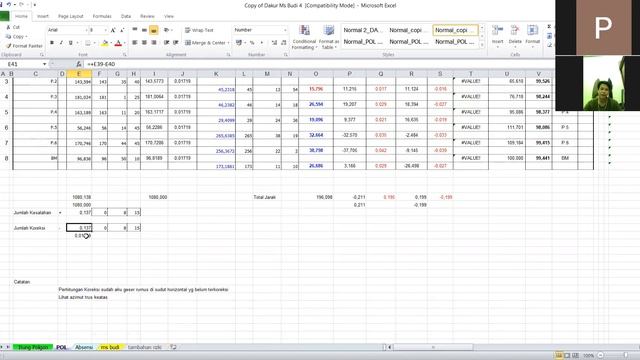Viewport: 640px width, 360px height.
Task: Apply Accounting Number Format icon
Action: (x=239, y=42)
